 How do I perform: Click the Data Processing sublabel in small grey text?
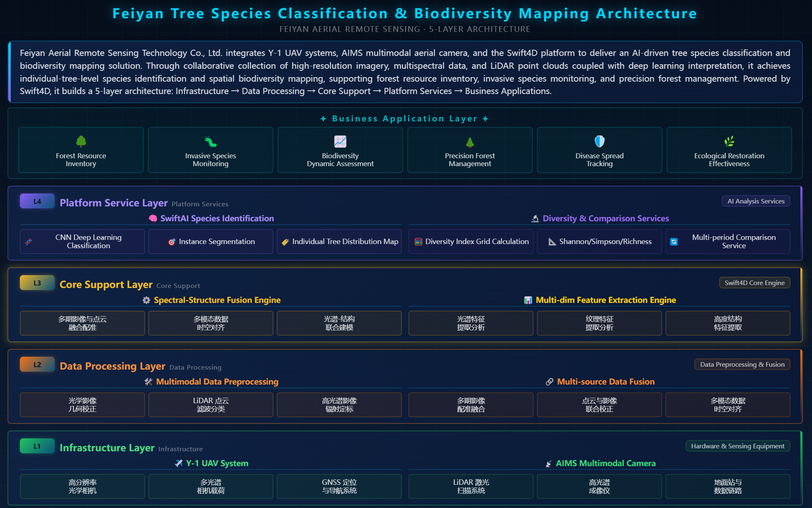click(196, 367)
